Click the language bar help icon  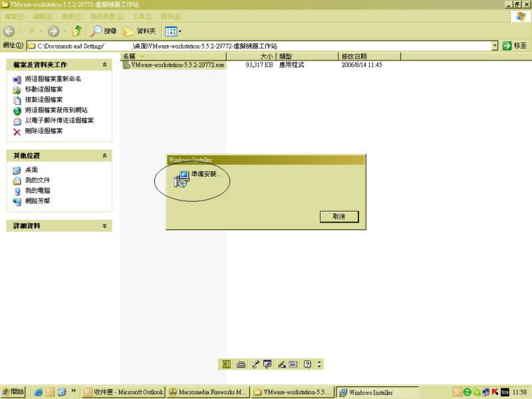pos(307,364)
